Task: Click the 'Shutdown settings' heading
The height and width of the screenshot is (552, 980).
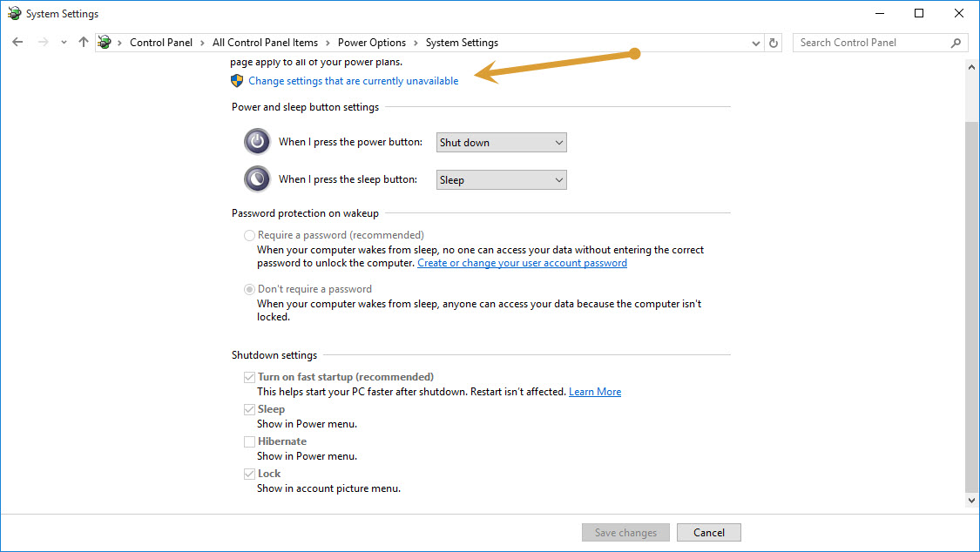Action: click(274, 354)
